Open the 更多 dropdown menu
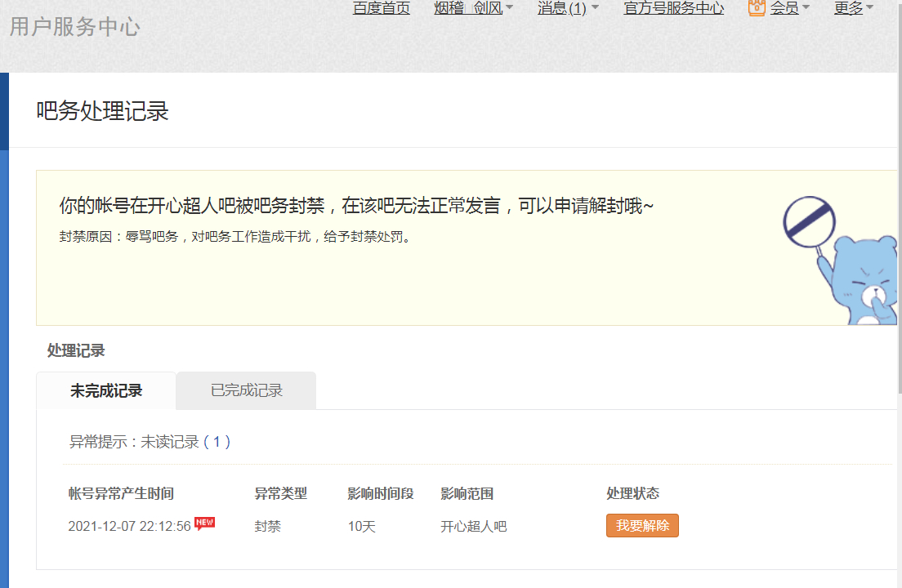 854,8
